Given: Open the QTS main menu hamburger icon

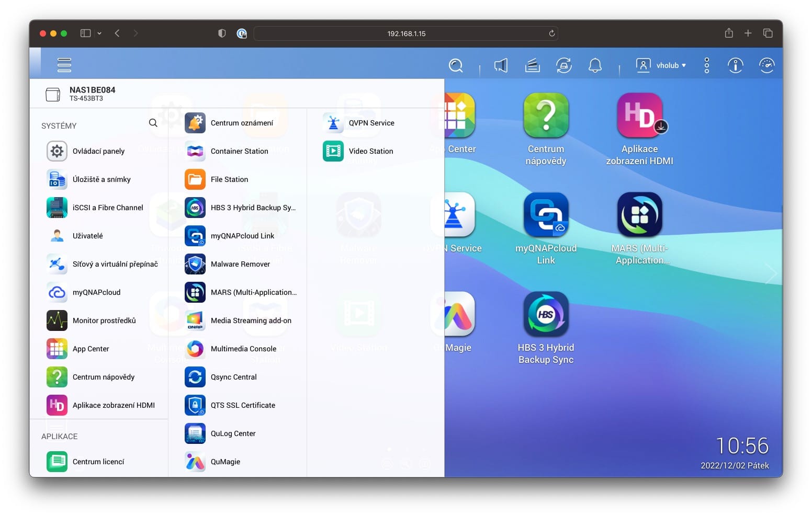Looking at the screenshot, I should [64, 65].
